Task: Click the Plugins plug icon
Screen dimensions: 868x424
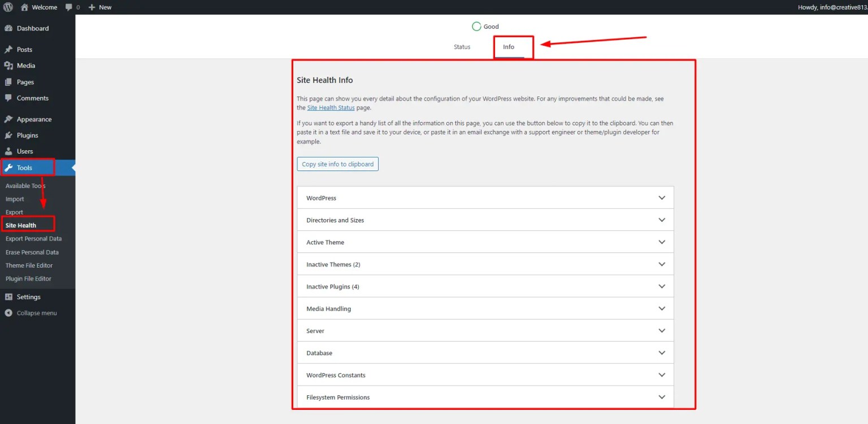Action: tap(8, 135)
